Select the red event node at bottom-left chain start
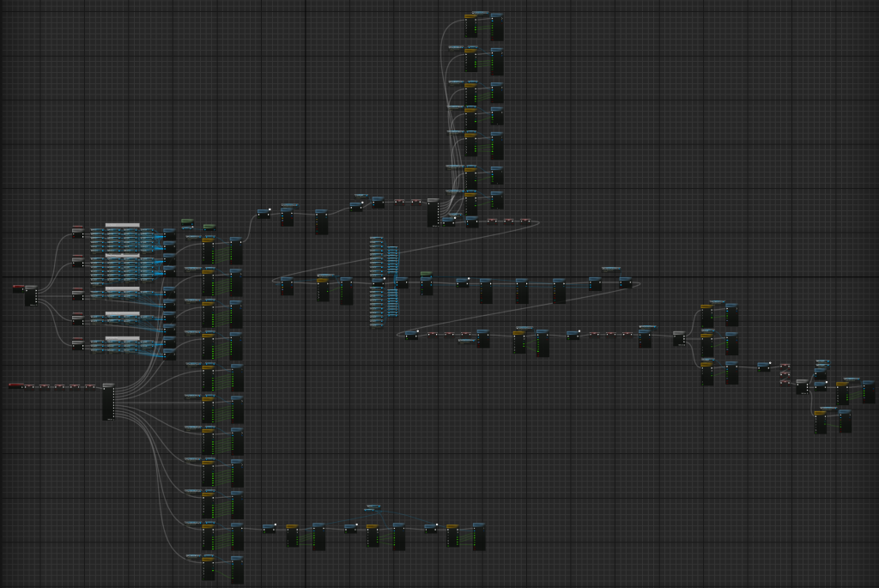 pyautogui.click(x=15, y=385)
